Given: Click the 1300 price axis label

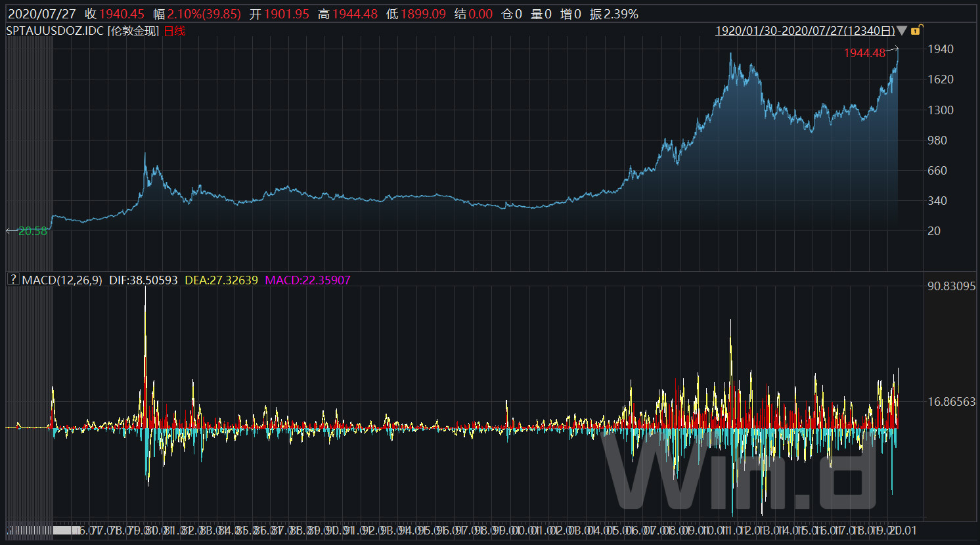Looking at the screenshot, I should 941,110.
